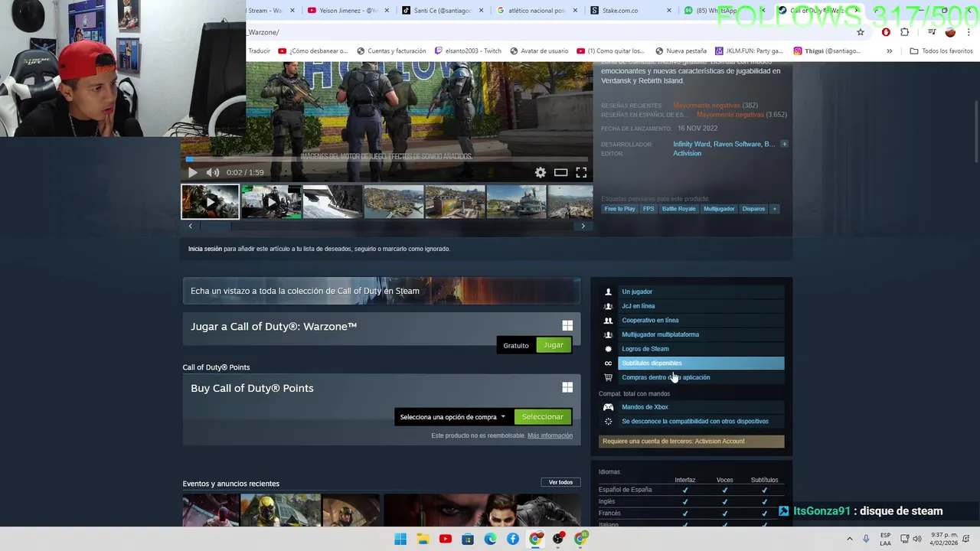
Task: Show hidden system tray icons
Action: [x=849, y=540]
